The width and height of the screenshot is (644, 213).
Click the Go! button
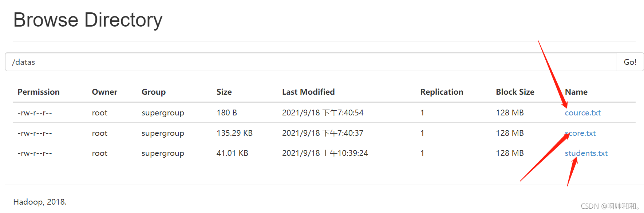[630, 62]
